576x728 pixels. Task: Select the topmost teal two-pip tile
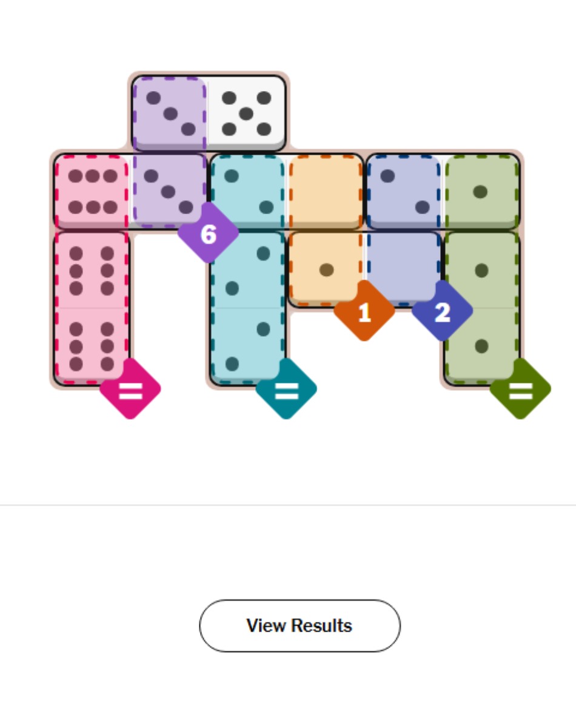pos(247,190)
